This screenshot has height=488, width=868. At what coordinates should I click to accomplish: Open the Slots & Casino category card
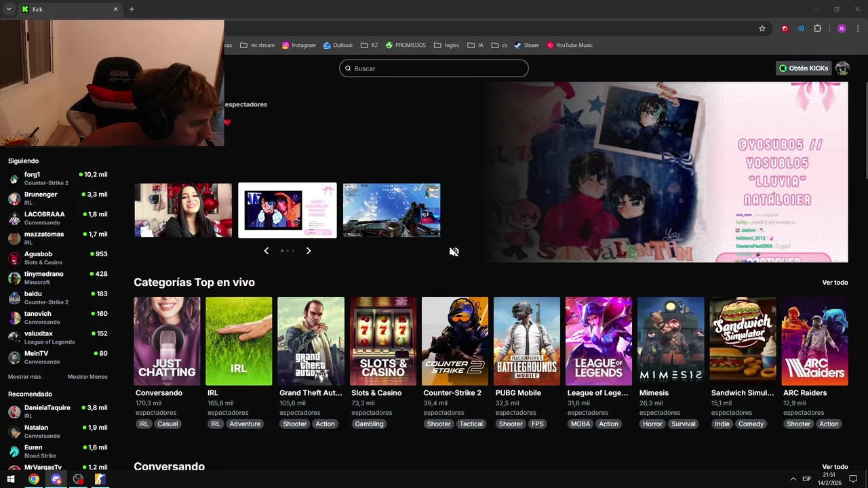click(x=383, y=341)
